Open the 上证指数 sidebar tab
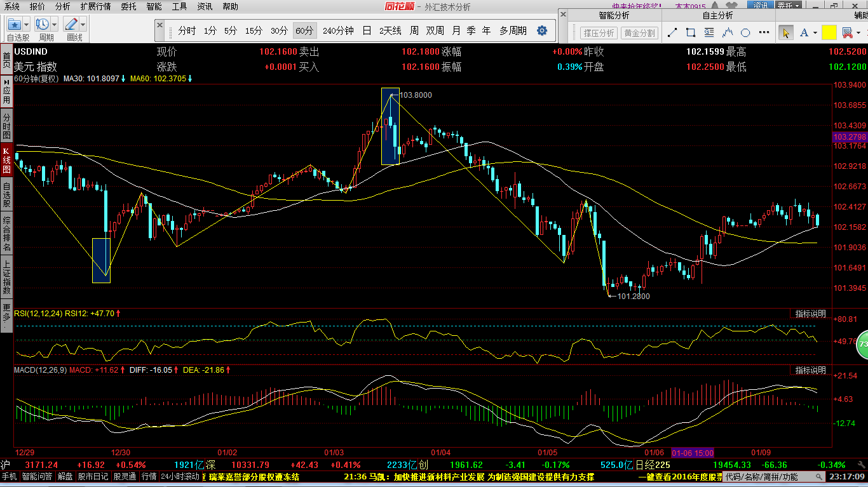The width and height of the screenshot is (868, 487). [x=6, y=277]
